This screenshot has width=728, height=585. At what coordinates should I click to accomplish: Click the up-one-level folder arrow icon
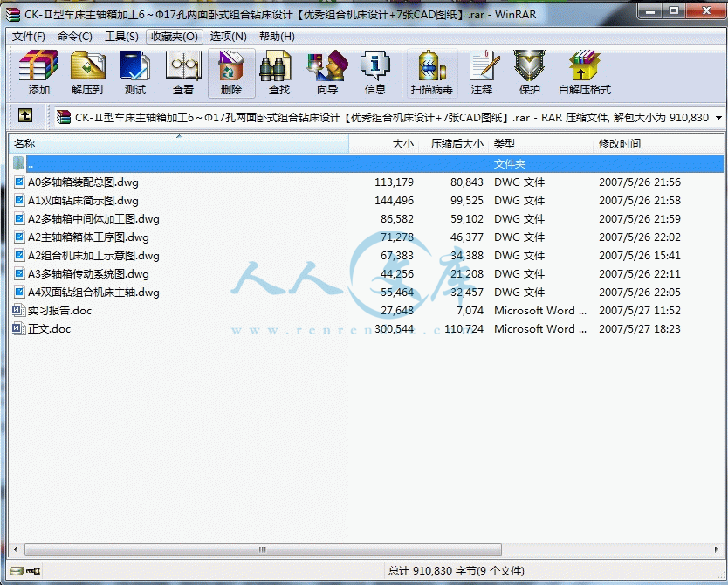(x=25, y=115)
